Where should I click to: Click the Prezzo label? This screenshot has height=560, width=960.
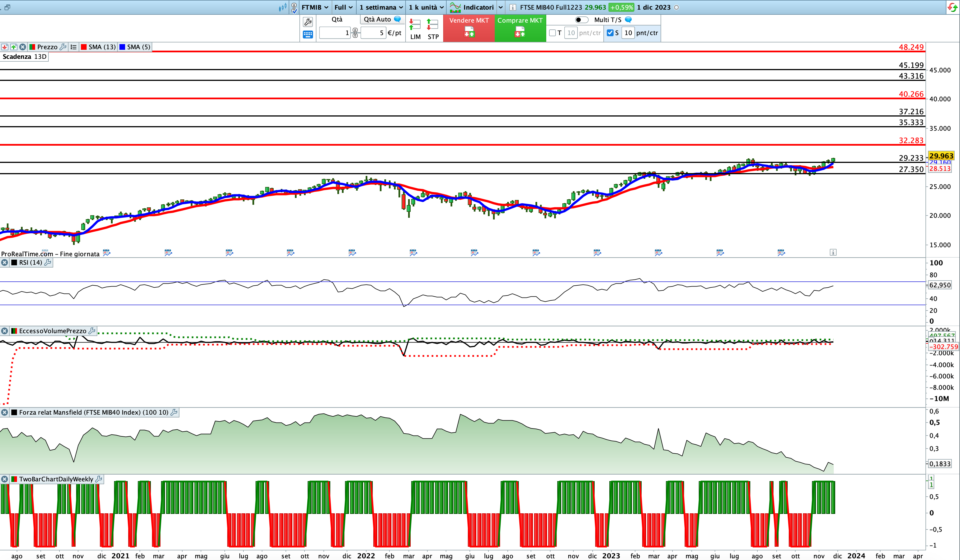pos(47,47)
